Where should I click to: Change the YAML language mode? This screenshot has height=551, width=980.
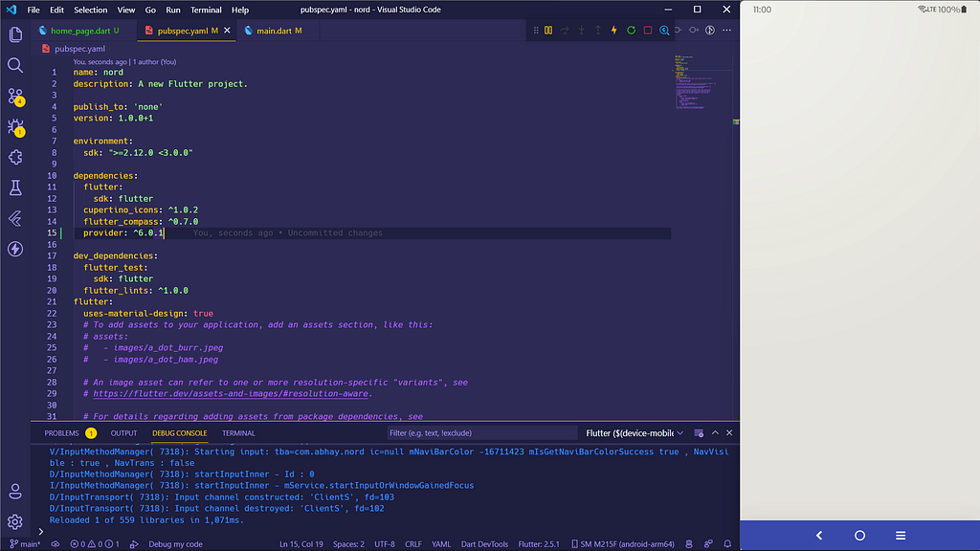click(x=441, y=544)
